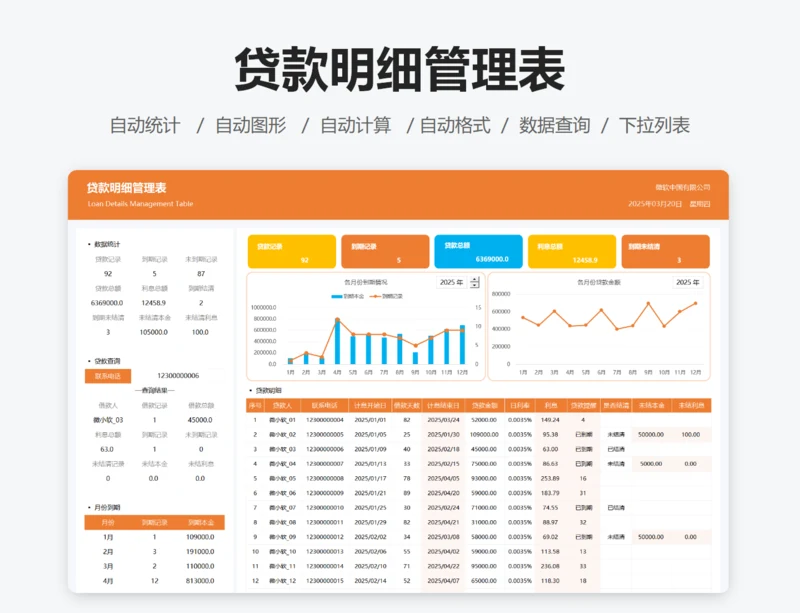Click the orange 联系电话 label button

[x=108, y=376]
